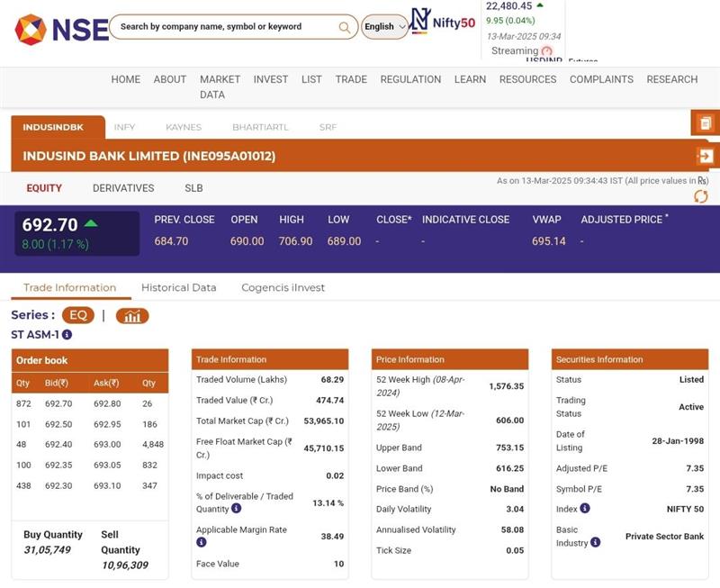This screenshot has height=588, width=720.
Task: Click the Nifty50 logo link
Action: tap(443, 22)
